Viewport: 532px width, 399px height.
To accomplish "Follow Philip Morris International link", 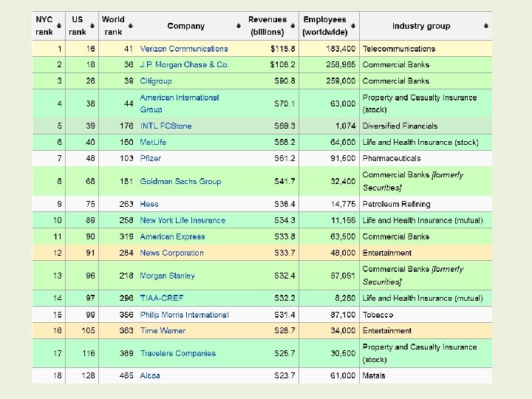I will tap(184, 315).
